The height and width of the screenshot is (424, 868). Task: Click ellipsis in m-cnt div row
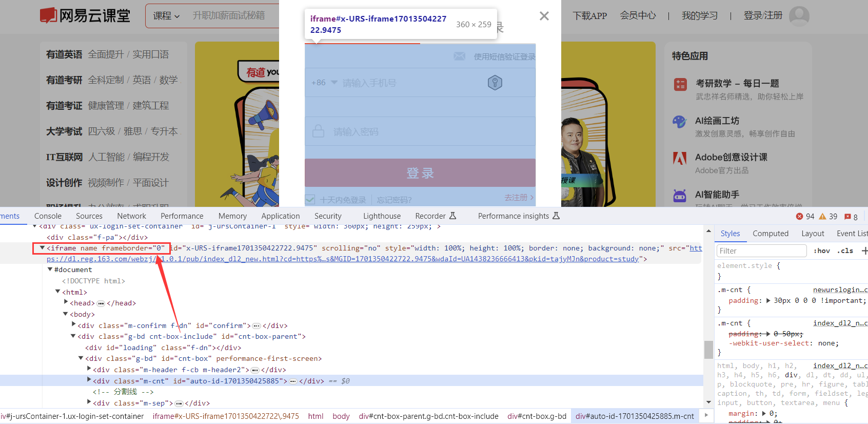(293, 381)
